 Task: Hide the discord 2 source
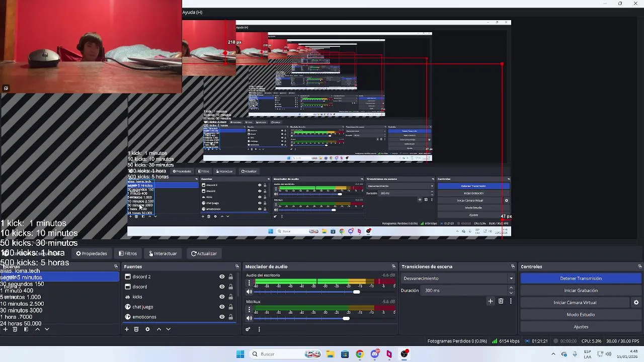(222, 277)
